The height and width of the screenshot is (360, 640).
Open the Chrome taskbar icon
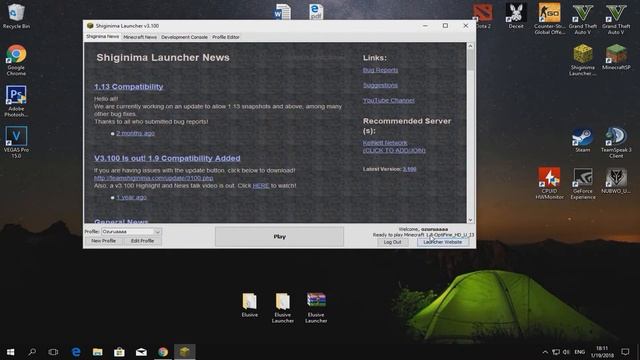click(x=163, y=352)
